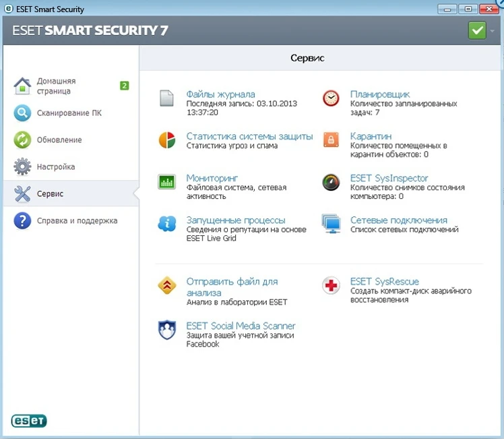Screen dimensions: 504x439
Task: Open Справка и поддержка section
Action: 71,221
